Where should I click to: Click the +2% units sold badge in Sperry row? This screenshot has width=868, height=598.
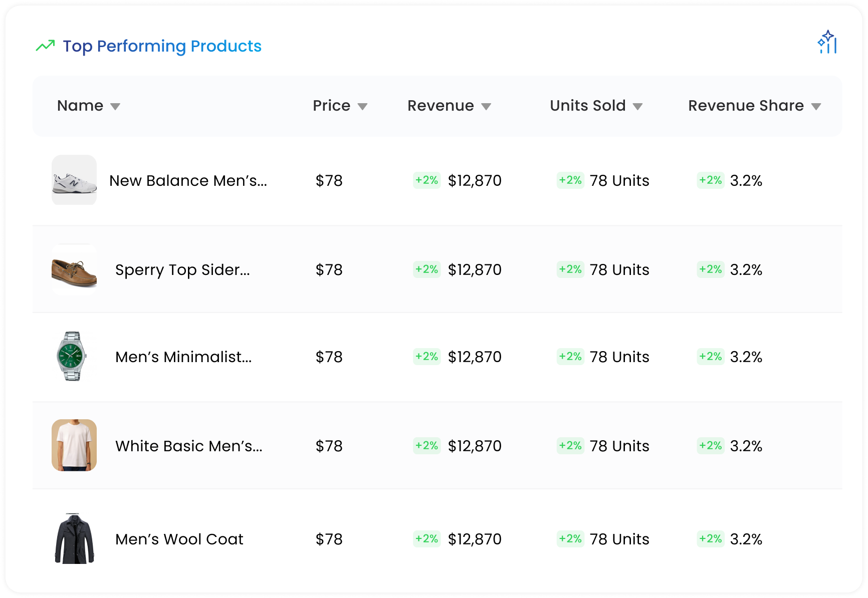[x=570, y=269]
